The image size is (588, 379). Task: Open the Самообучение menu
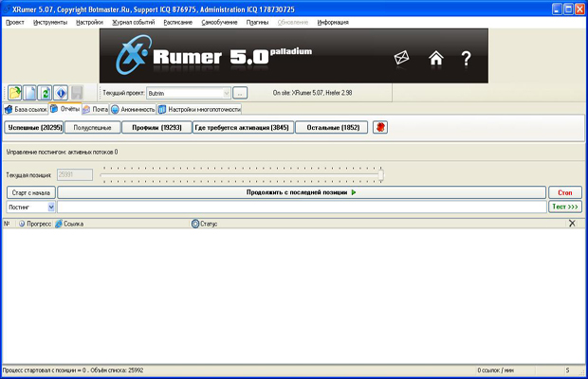[219, 23]
